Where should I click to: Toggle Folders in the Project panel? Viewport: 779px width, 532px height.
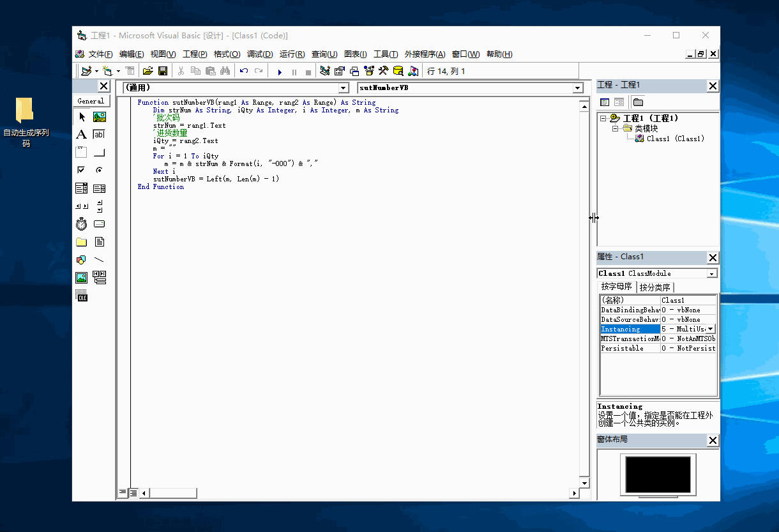[x=638, y=102]
